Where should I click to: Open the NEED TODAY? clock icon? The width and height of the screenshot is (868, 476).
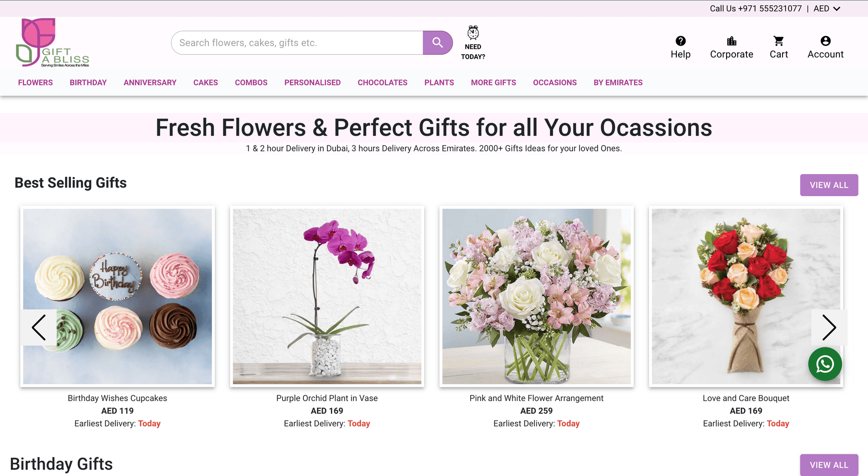click(x=473, y=33)
